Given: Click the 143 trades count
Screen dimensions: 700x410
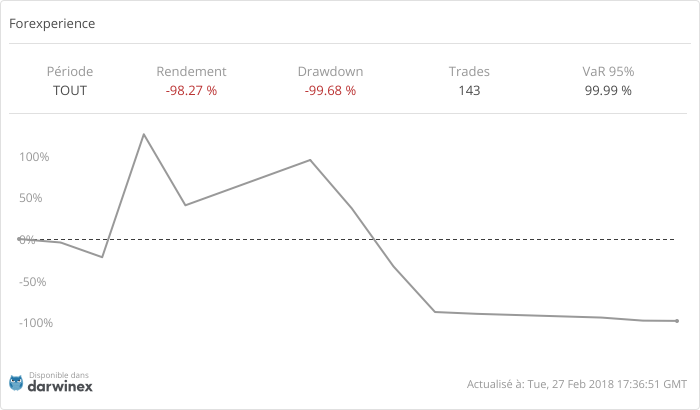Looking at the screenshot, I should pyautogui.click(x=469, y=90).
